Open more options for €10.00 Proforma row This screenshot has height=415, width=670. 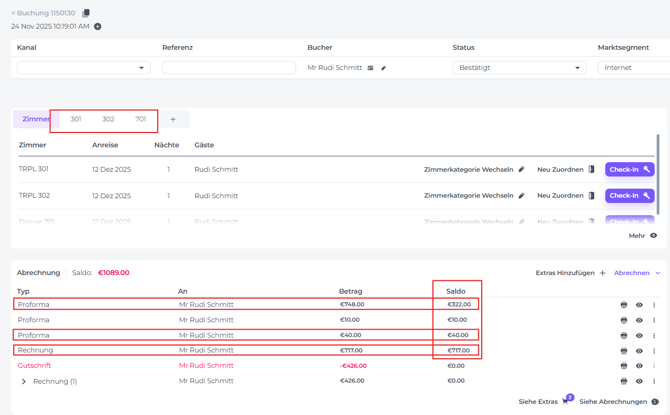pyautogui.click(x=654, y=320)
